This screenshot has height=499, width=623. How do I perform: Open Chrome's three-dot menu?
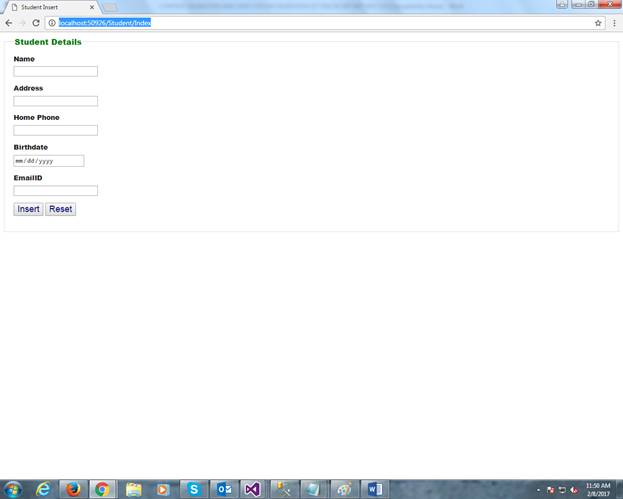(614, 23)
